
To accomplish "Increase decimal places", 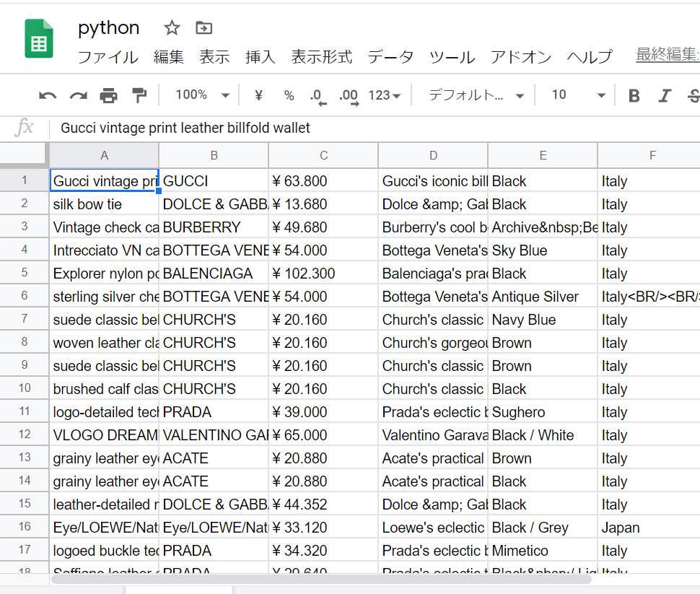I will point(349,96).
